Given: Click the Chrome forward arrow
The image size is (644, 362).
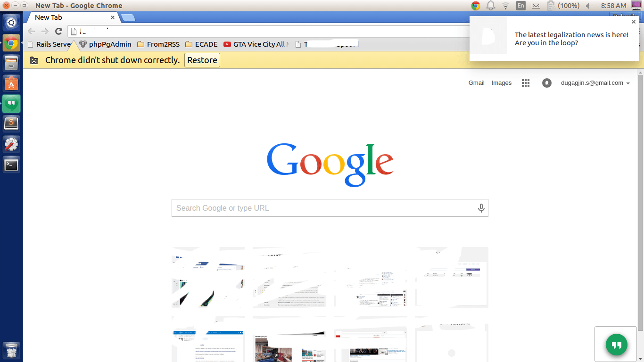Looking at the screenshot, I should tap(45, 31).
